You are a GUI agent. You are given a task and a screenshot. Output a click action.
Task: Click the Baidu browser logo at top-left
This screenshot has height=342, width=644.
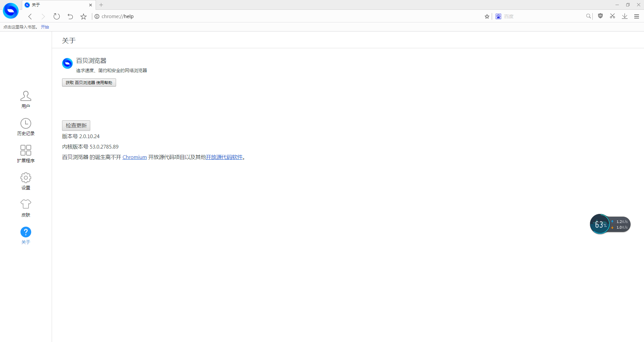coord(11,11)
